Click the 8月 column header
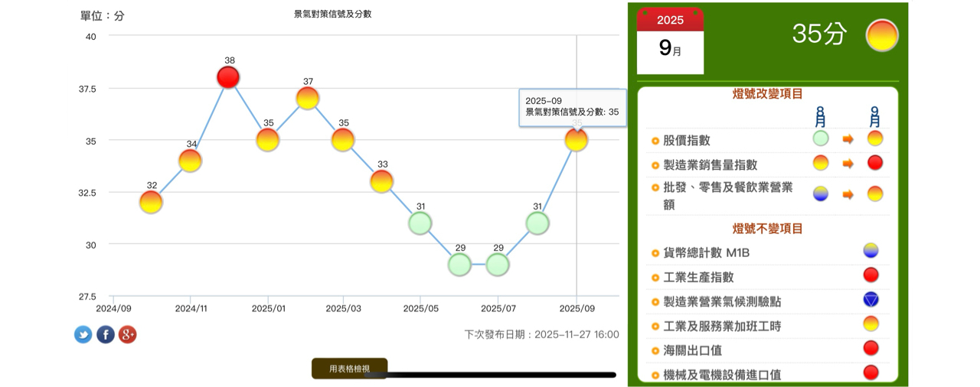Image resolution: width=980 pixels, height=387 pixels. [x=821, y=117]
